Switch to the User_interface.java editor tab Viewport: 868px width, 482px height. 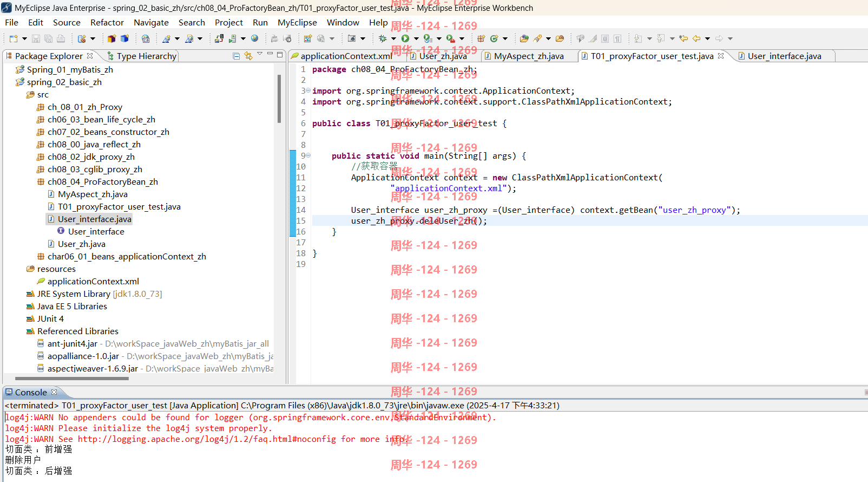784,56
